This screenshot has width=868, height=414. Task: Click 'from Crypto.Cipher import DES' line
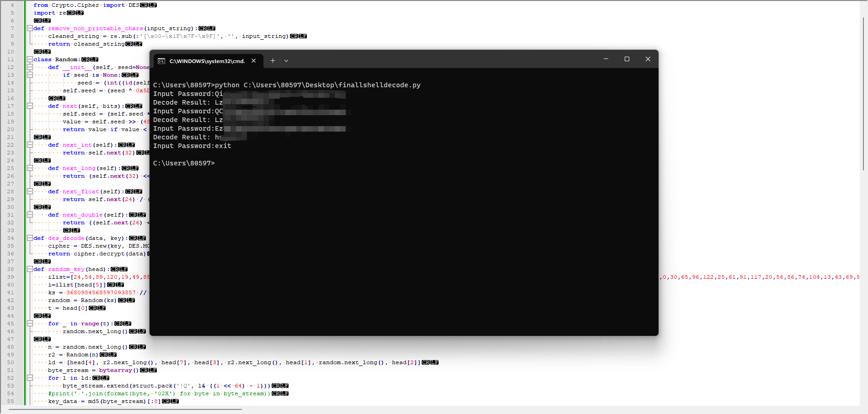[86, 5]
